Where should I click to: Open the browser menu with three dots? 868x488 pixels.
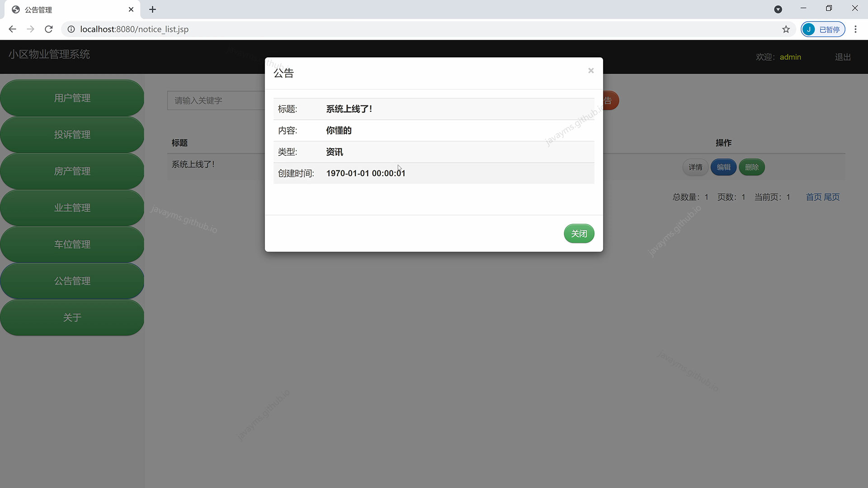tap(856, 29)
